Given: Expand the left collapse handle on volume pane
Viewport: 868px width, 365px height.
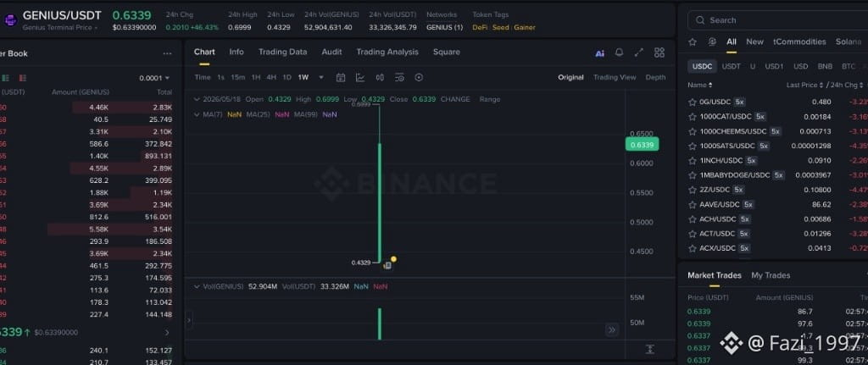Looking at the screenshot, I should click(189, 320).
